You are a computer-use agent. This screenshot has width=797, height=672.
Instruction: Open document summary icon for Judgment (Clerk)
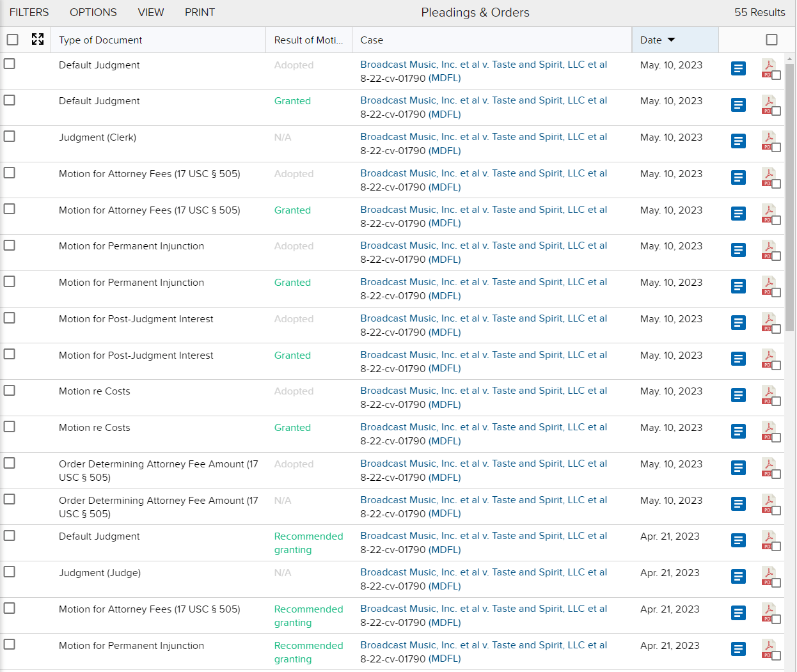738,141
